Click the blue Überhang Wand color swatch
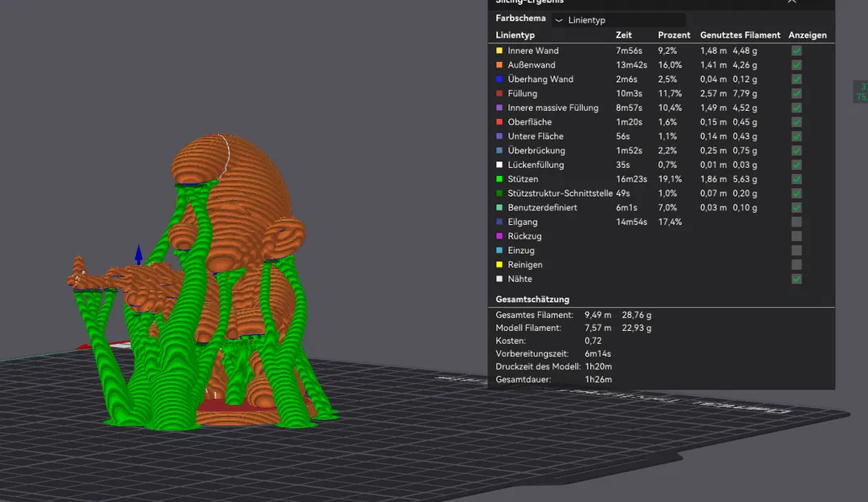This screenshot has height=502, width=868. pos(499,80)
